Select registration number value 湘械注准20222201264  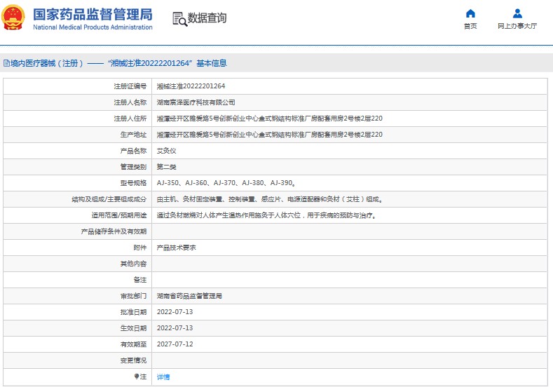191,86
